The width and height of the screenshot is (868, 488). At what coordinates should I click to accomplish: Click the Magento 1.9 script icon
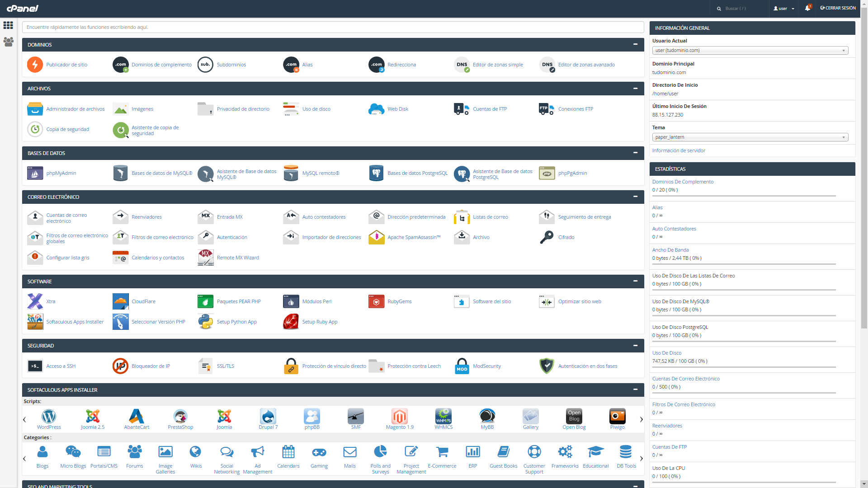point(400,416)
